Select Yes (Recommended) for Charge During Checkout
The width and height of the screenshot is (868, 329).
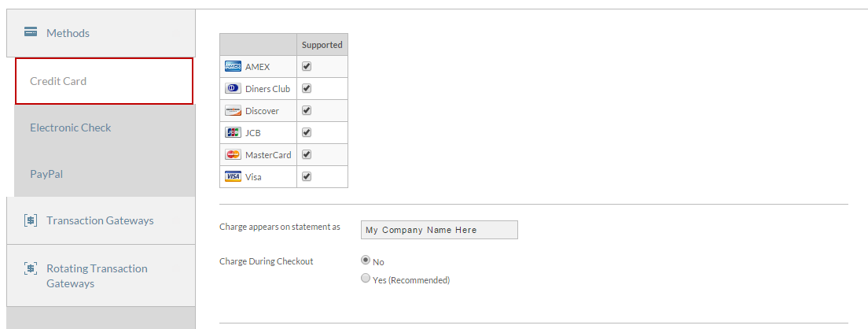pos(366,279)
